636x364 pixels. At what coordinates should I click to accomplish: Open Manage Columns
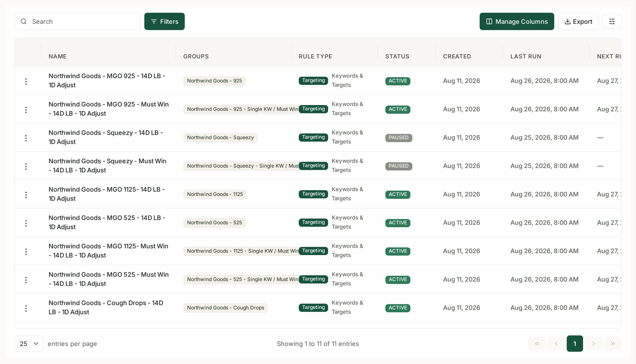click(x=517, y=21)
